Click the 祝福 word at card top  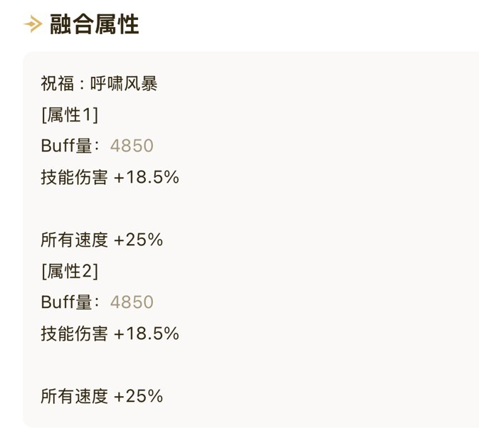pyautogui.click(x=58, y=84)
